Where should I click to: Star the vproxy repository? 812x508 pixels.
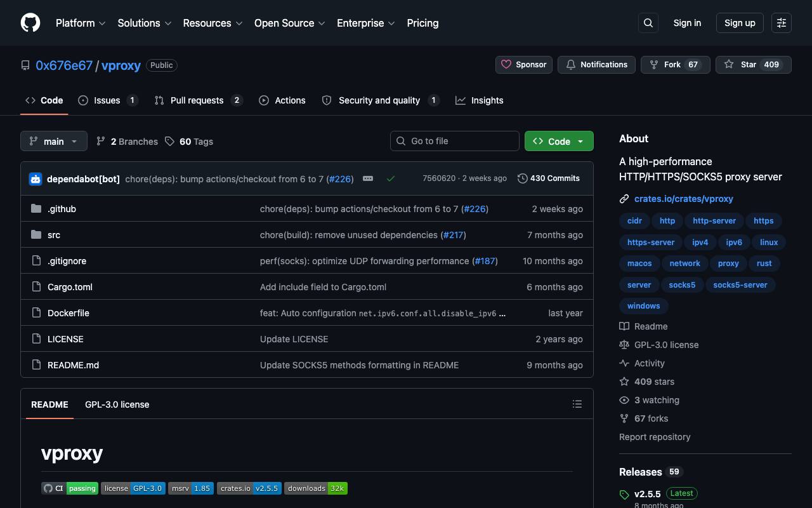click(x=754, y=65)
